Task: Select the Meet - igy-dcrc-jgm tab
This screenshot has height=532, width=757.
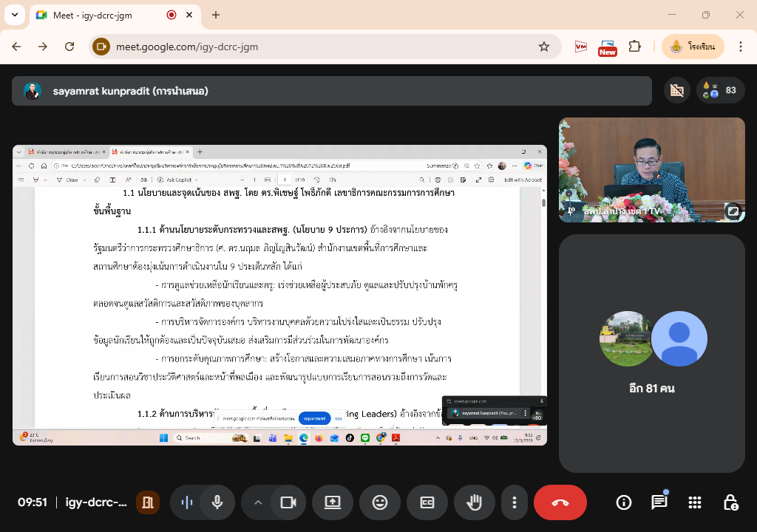Action: coord(103,15)
